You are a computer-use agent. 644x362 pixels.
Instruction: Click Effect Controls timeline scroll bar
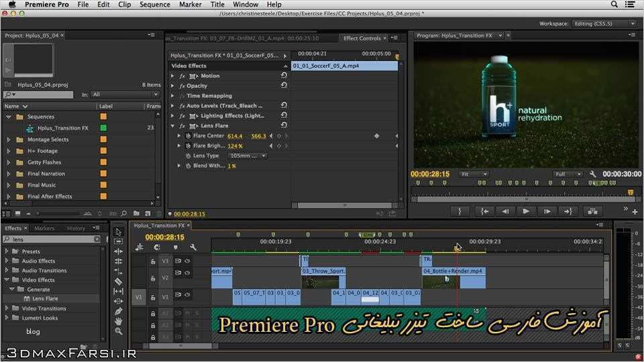[x=345, y=205]
